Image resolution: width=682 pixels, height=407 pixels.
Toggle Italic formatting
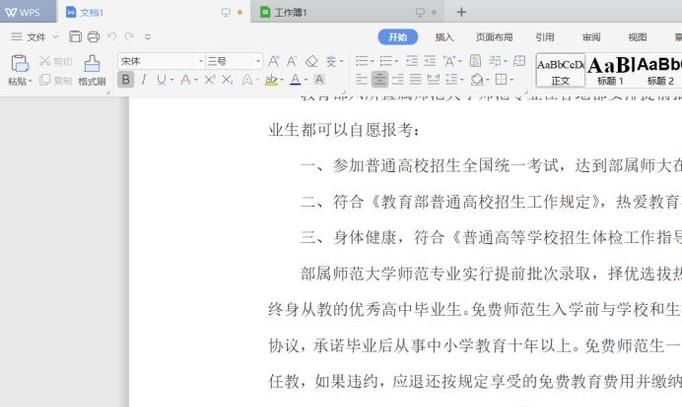point(144,80)
